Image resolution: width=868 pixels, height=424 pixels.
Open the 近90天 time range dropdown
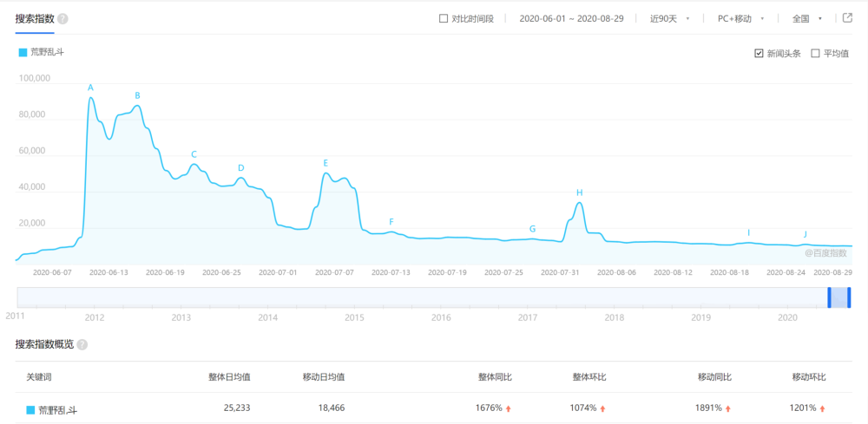(670, 18)
